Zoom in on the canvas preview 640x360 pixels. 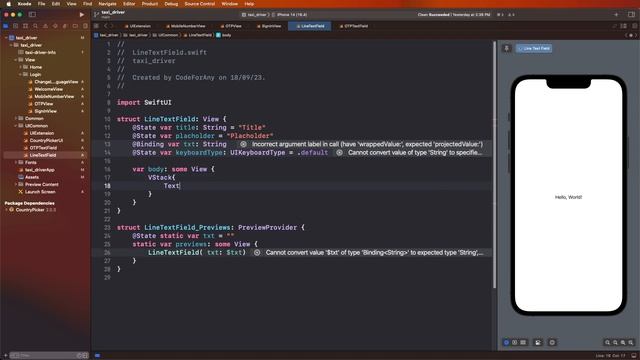click(x=631, y=342)
